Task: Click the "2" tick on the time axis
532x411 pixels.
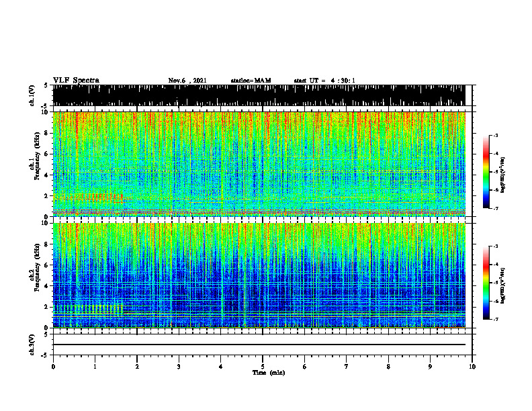Action: click(137, 367)
